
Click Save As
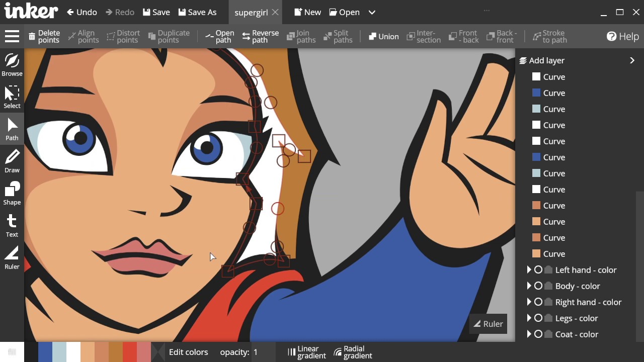click(x=197, y=12)
